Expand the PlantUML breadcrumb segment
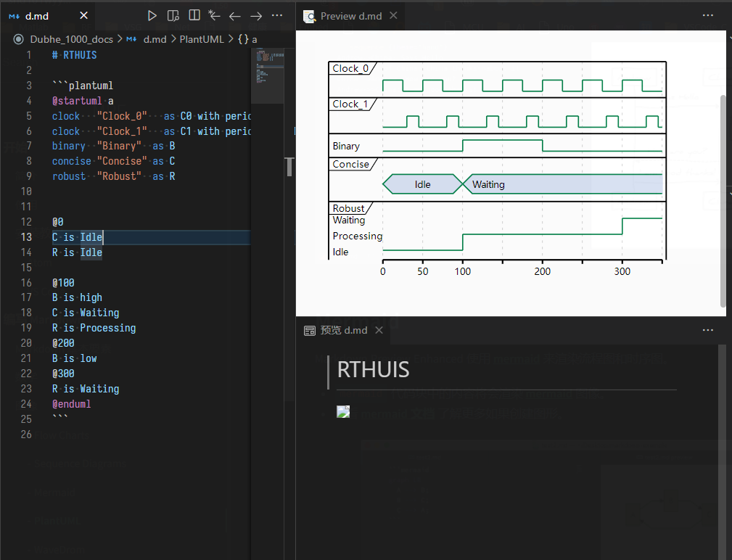Image resolution: width=732 pixels, height=560 pixels. 202,39
